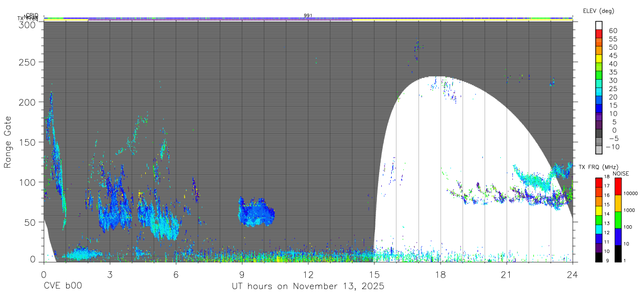The height and width of the screenshot is (297, 644).
Task: Click the "15" hour tick on time axis
Action: point(374,274)
